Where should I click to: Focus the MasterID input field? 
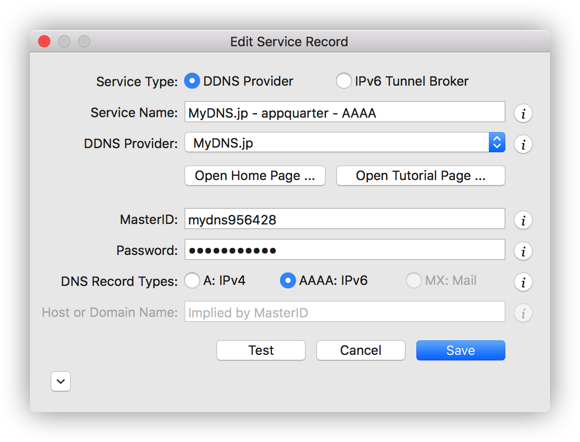point(345,219)
